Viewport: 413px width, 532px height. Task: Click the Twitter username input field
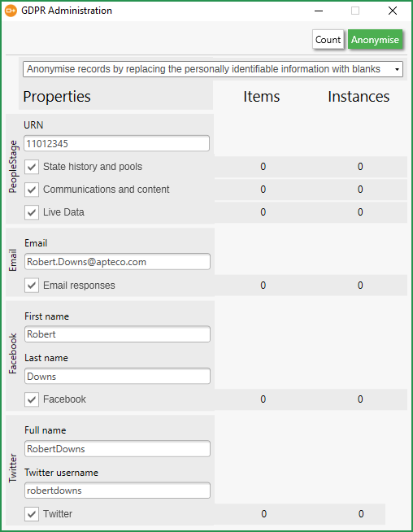tap(117, 491)
